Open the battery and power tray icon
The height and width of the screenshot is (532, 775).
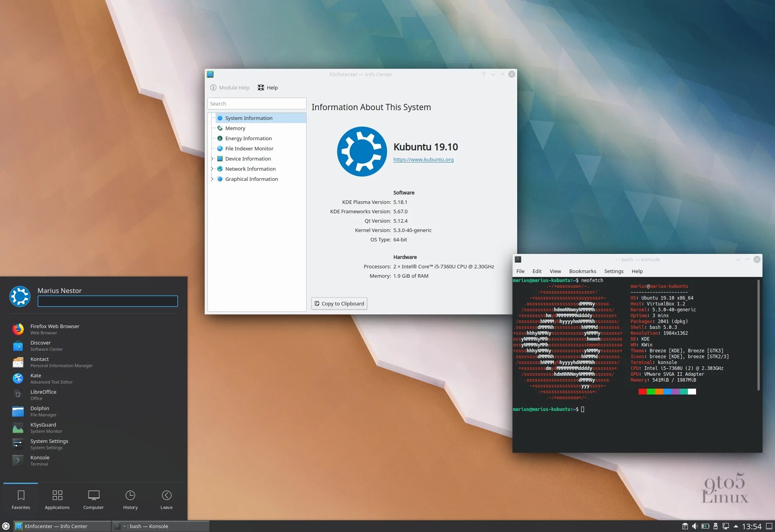pos(705,526)
